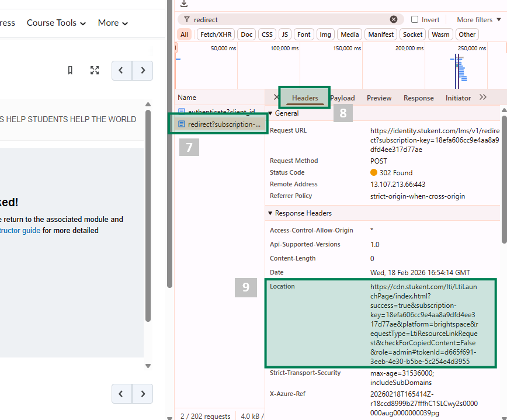Show more tabs with double chevron
This screenshot has height=420, width=507.
[x=482, y=98]
